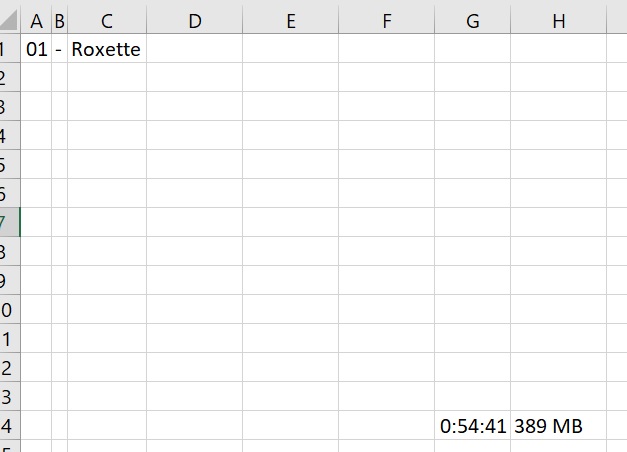The height and width of the screenshot is (452, 627).
Task: Select column E header
Action: pos(291,21)
